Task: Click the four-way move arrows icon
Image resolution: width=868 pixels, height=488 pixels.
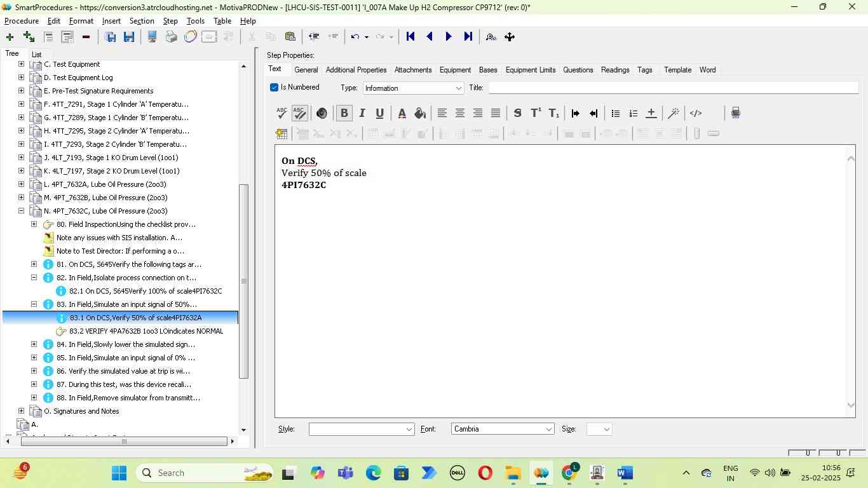Action: 510,37
